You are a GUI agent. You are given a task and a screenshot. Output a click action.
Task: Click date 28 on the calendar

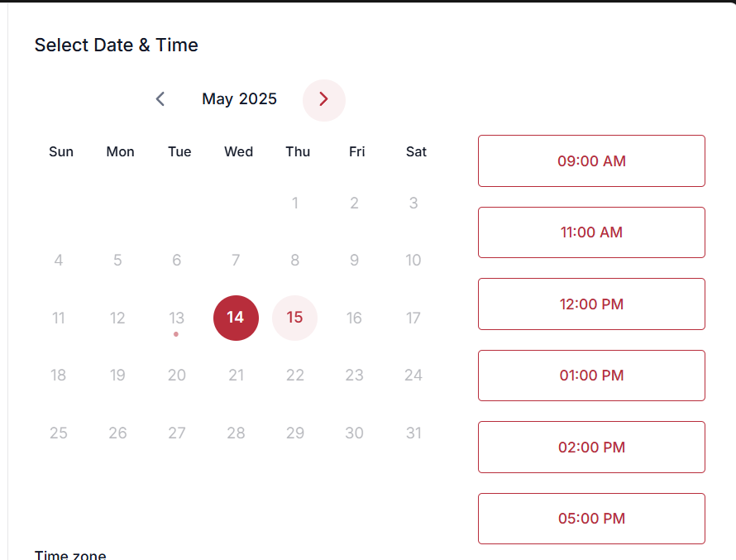237,433
